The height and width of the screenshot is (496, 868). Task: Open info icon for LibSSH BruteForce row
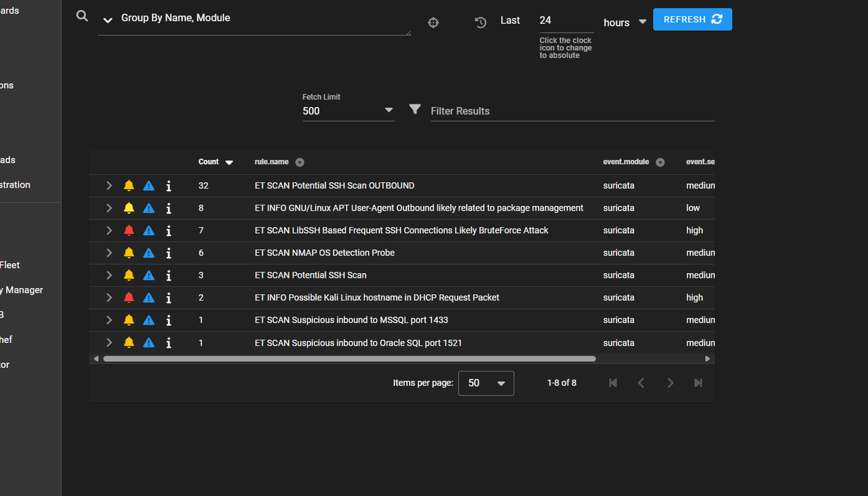(169, 230)
